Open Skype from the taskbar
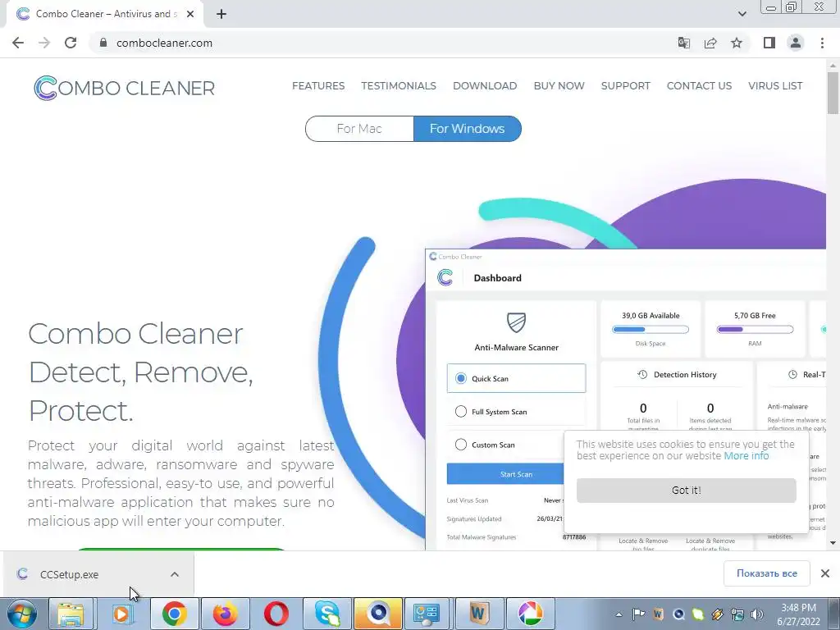This screenshot has width=840, height=630. coord(327,614)
